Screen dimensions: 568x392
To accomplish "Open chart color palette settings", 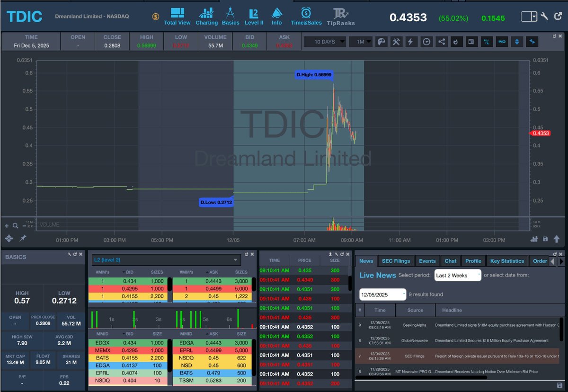I will click(381, 42).
